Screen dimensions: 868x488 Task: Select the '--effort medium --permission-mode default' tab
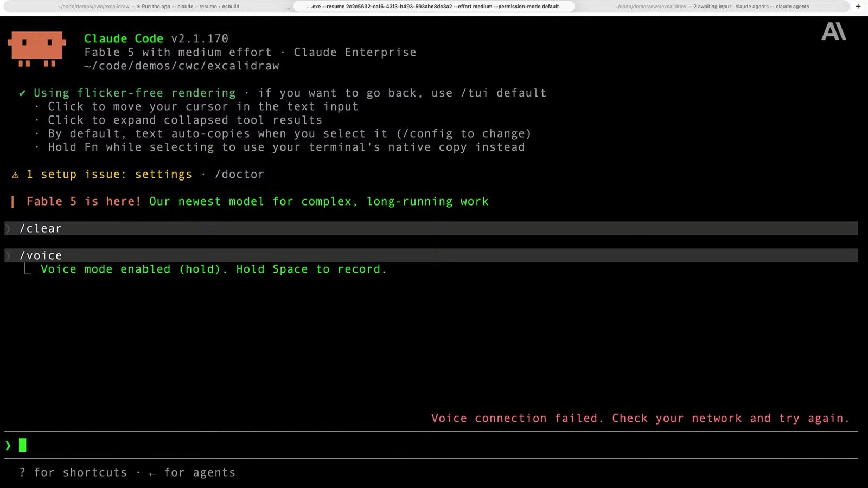433,7
